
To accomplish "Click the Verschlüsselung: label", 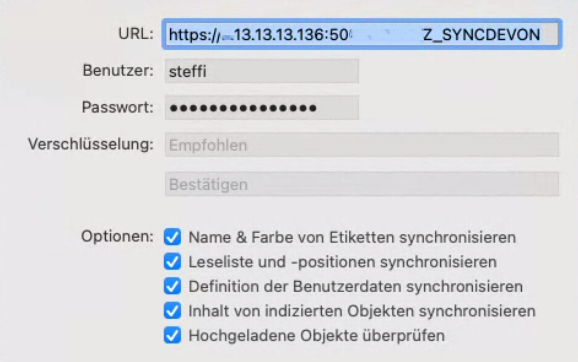I will pyautogui.click(x=91, y=144).
